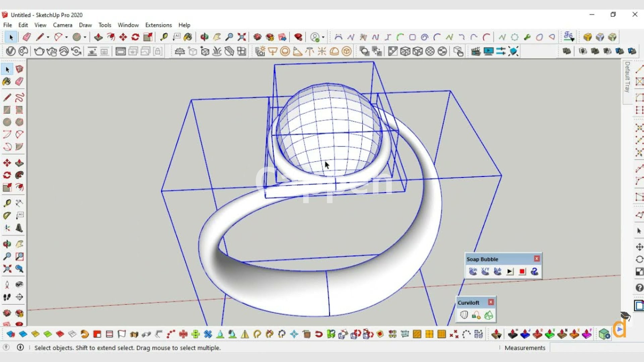Choose the Move tool in top toolbar
Screen dimensions: 644x362
tap(123, 37)
